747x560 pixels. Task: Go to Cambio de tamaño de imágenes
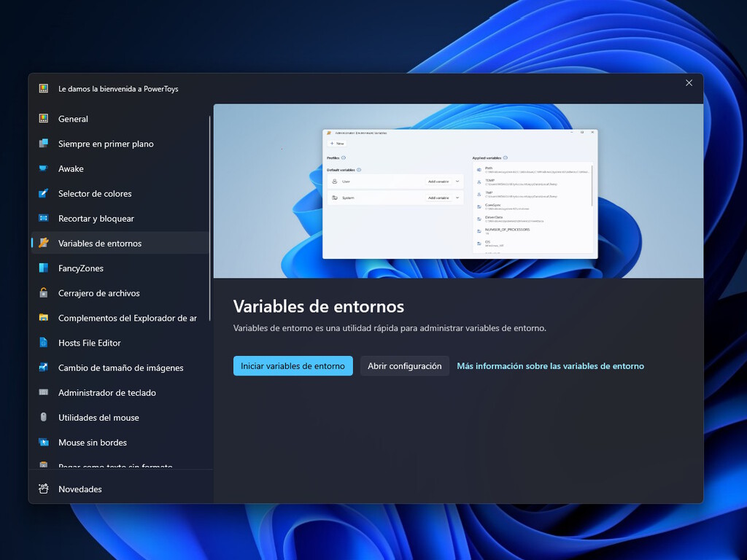[x=120, y=367]
